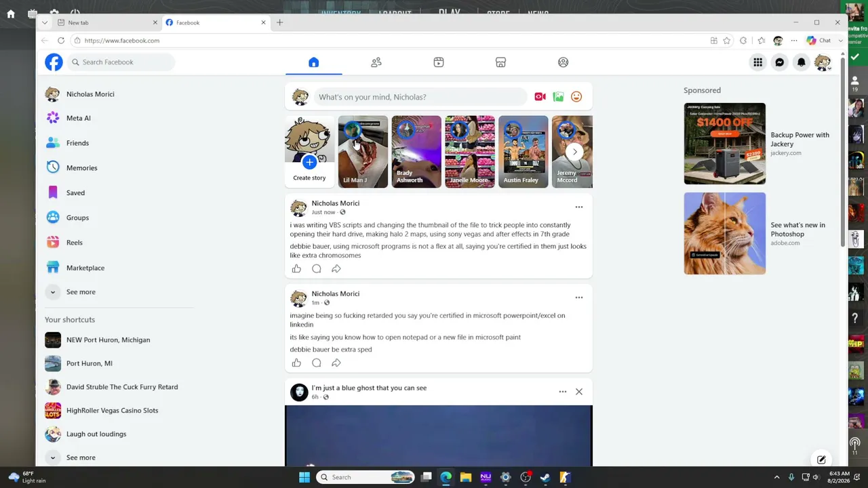Click the 'Create story' card
This screenshot has height=488, width=868.
click(309, 152)
